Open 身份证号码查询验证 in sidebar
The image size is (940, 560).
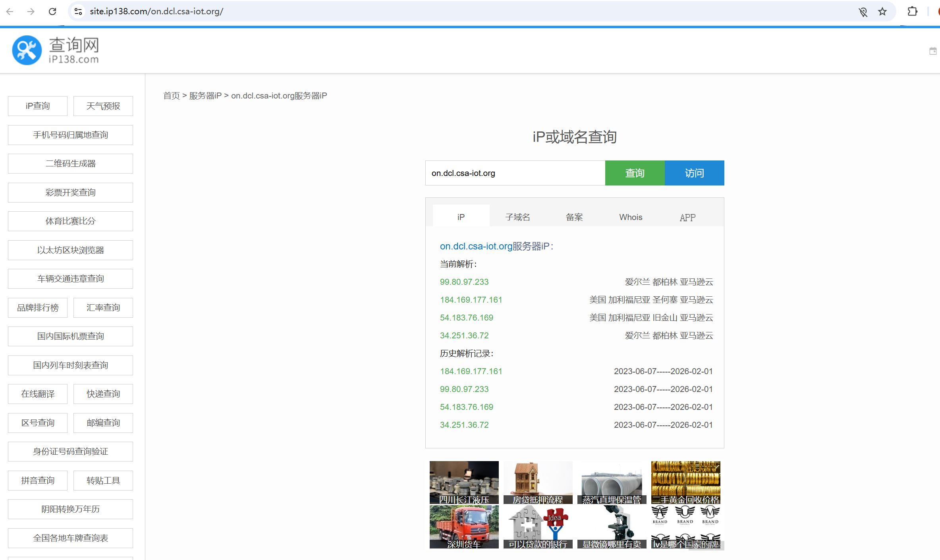pos(70,452)
